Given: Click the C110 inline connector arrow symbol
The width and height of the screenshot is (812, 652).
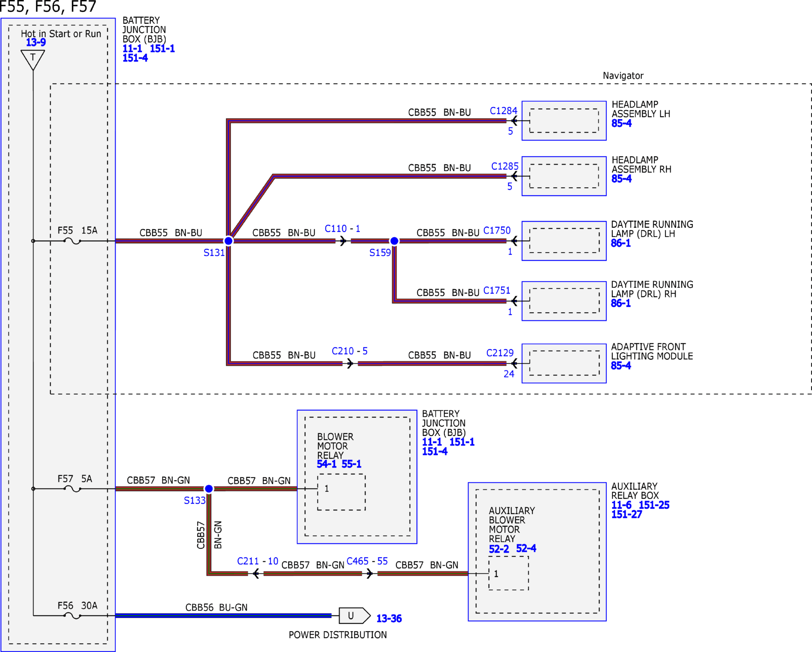Looking at the screenshot, I should [x=343, y=241].
